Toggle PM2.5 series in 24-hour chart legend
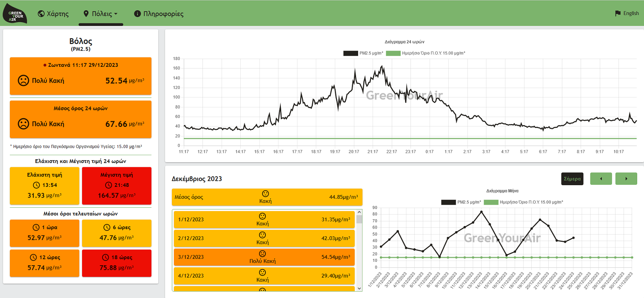Viewport: 644px width, 298px height. coord(363,53)
